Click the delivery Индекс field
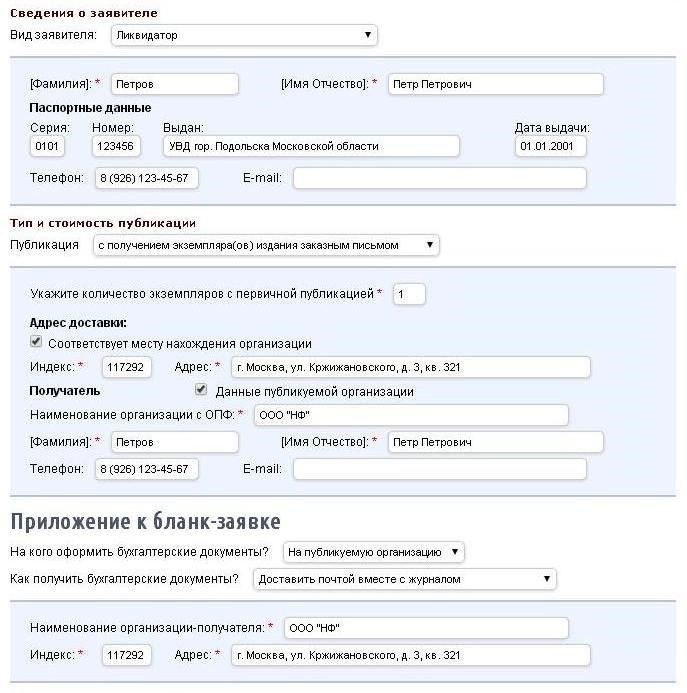Image resolution: width=687 pixels, height=693 pixels. [x=127, y=367]
